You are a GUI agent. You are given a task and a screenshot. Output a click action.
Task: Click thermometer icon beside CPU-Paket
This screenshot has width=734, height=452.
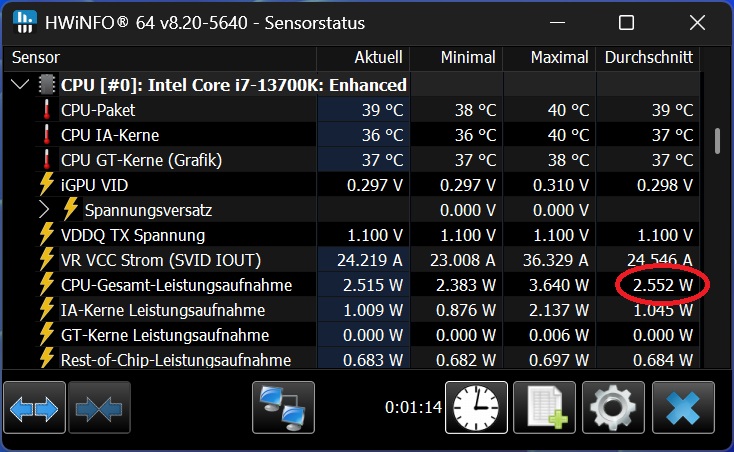pos(46,110)
